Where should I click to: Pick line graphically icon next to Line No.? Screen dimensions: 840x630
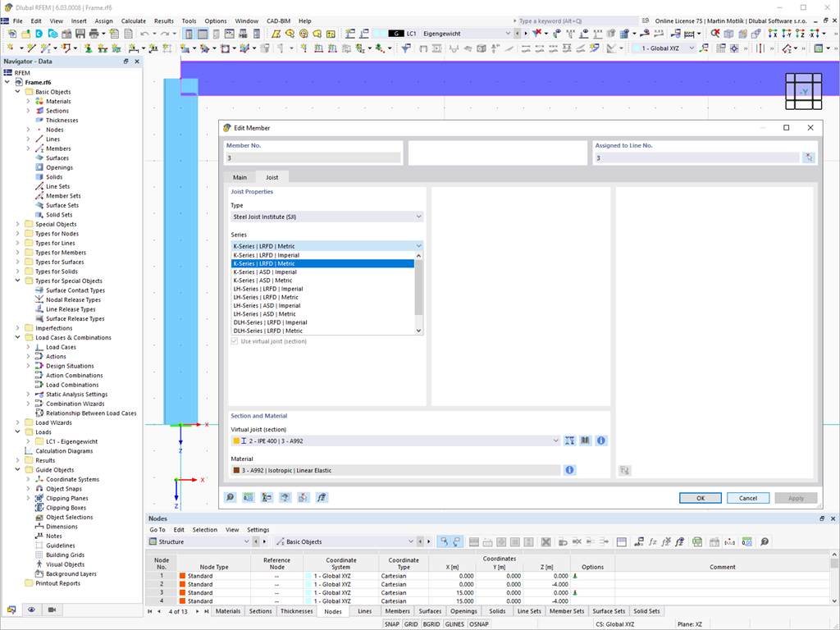pyautogui.click(x=808, y=157)
